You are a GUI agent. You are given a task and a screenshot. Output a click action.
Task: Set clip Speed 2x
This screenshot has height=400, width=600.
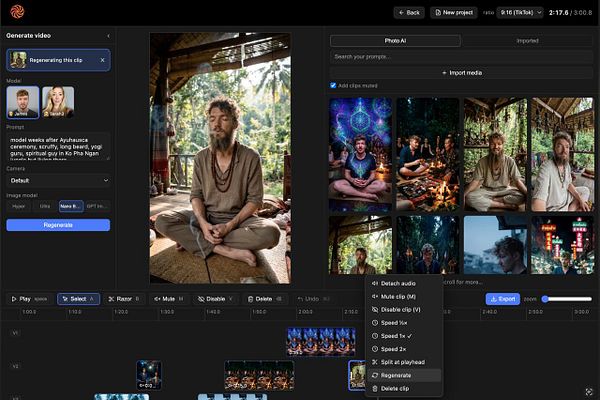[404, 349]
